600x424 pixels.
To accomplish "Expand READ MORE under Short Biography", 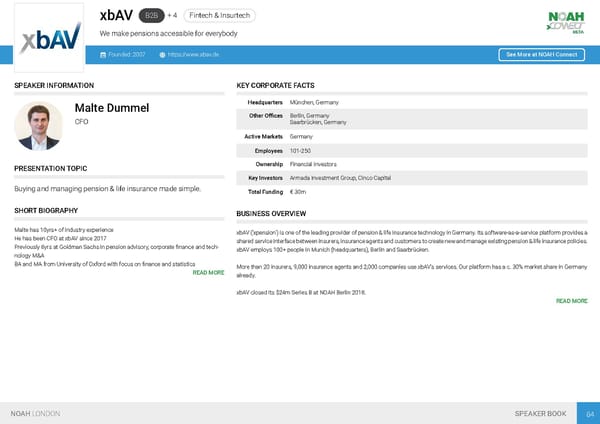I will [208, 273].
